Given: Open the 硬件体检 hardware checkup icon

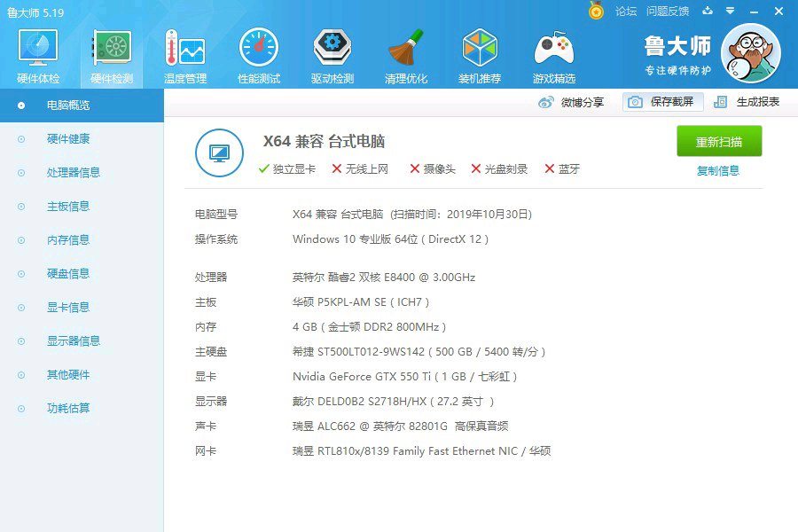Looking at the screenshot, I should coord(38,56).
